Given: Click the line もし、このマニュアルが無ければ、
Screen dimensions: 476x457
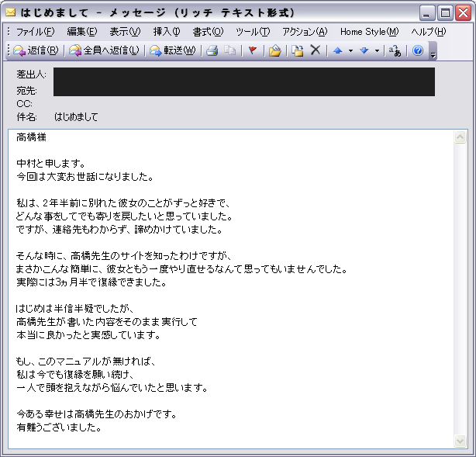Looking at the screenshot, I should tap(85, 362).
